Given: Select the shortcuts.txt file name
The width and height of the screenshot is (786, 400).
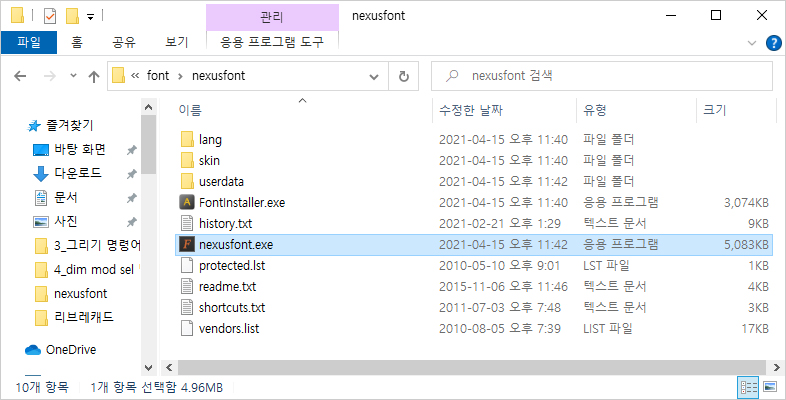Looking at the screenshot, I should [x=232, y=307].
